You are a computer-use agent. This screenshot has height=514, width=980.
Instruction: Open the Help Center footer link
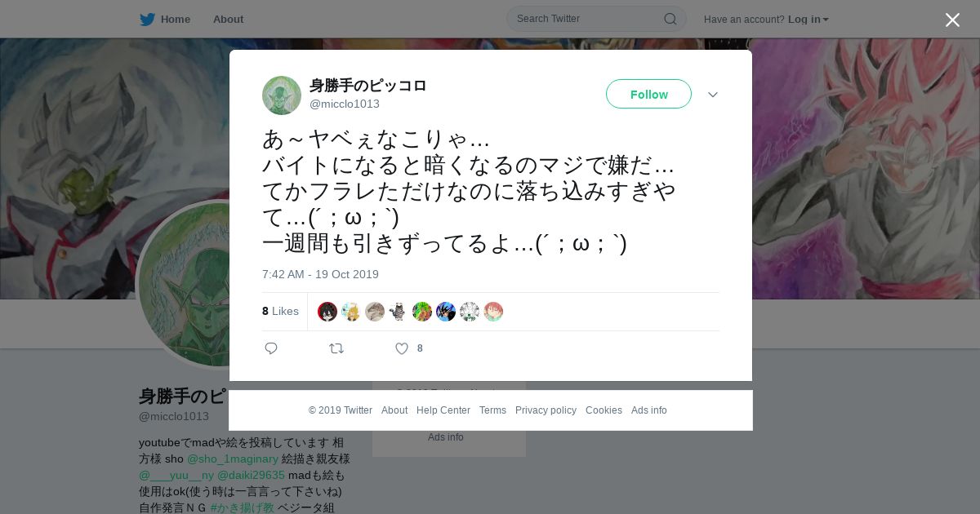(x=443, y=410)
